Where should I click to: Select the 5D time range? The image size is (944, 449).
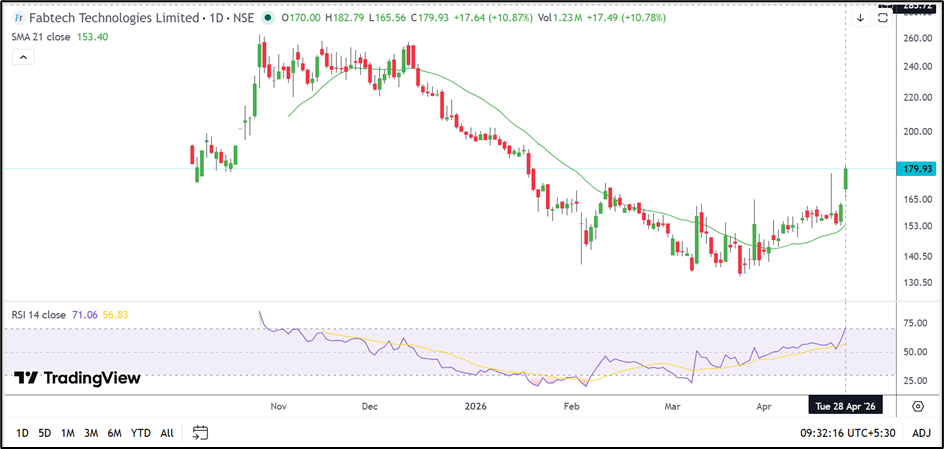(45, 433)
